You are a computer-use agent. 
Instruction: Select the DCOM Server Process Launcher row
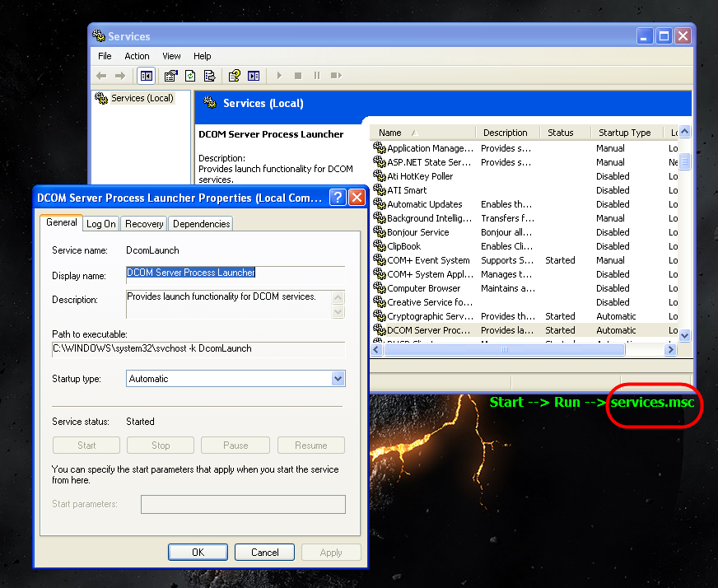click(x=525, y=330)
